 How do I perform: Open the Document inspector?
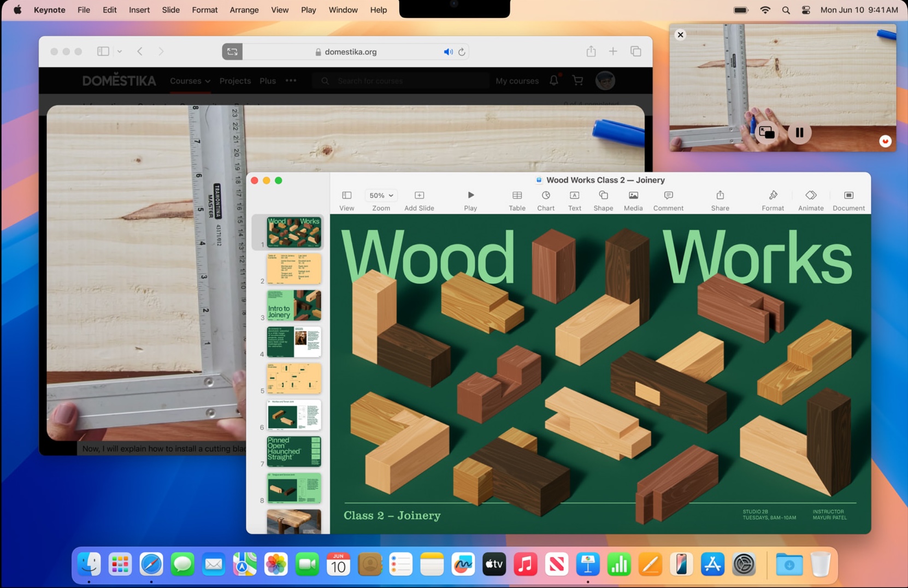pyautogui.click(x=848, y=199)
